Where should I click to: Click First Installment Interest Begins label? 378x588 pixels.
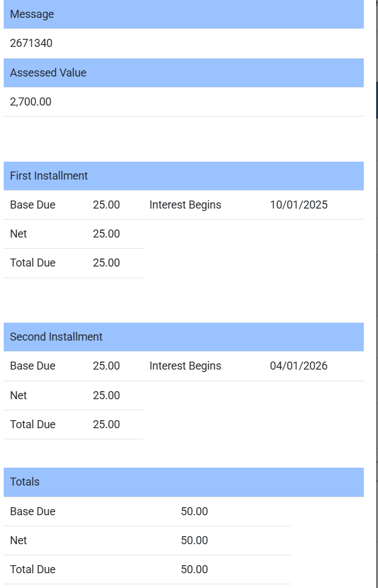pos(185,205)
